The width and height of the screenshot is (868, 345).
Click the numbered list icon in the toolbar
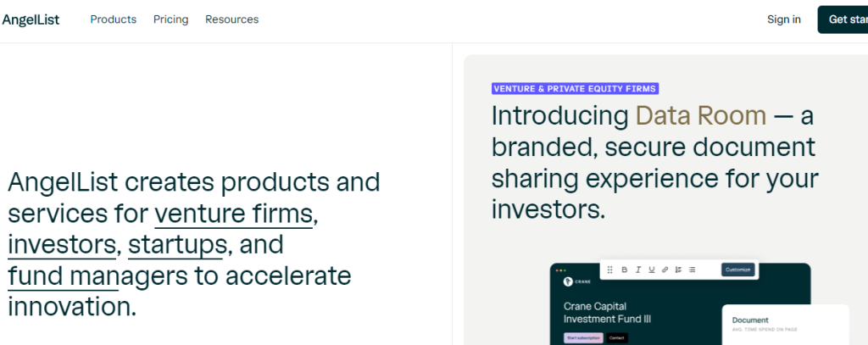(678, 270)
